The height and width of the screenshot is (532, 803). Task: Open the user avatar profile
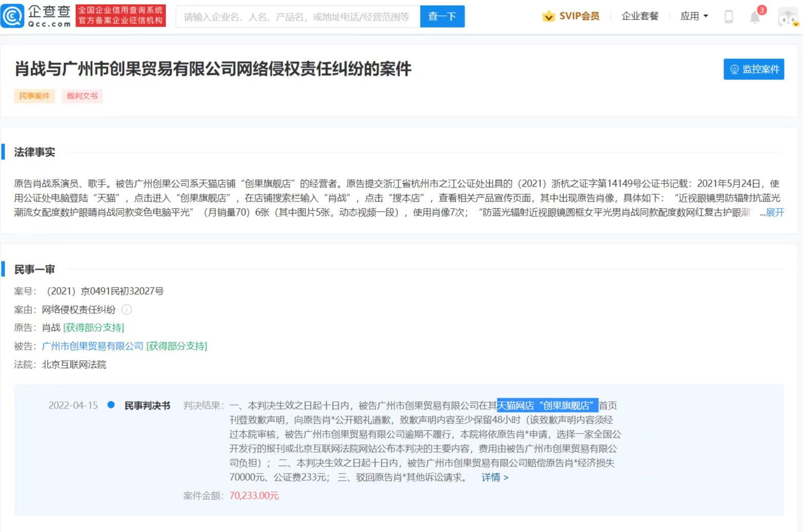(x=788, y=17)
